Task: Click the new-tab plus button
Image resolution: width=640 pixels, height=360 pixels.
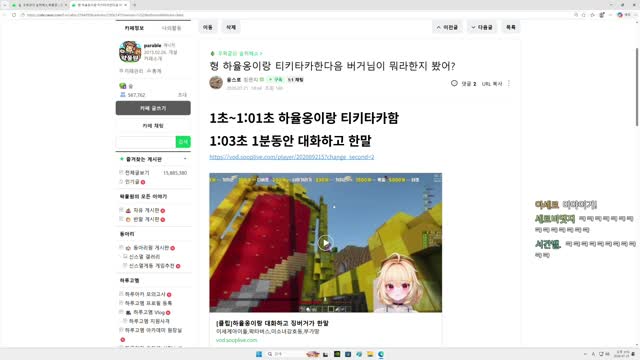Action: point(134,5)
